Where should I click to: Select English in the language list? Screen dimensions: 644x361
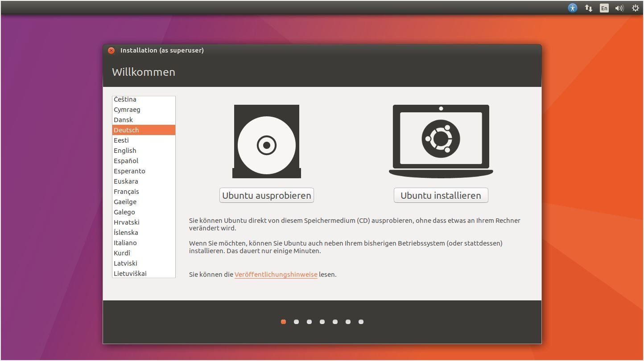(x=144, y=151)
